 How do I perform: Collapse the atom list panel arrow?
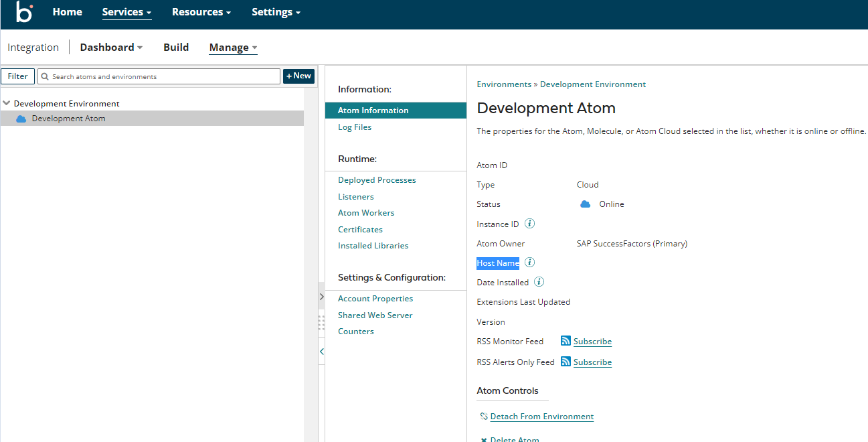tap(321, 352)
